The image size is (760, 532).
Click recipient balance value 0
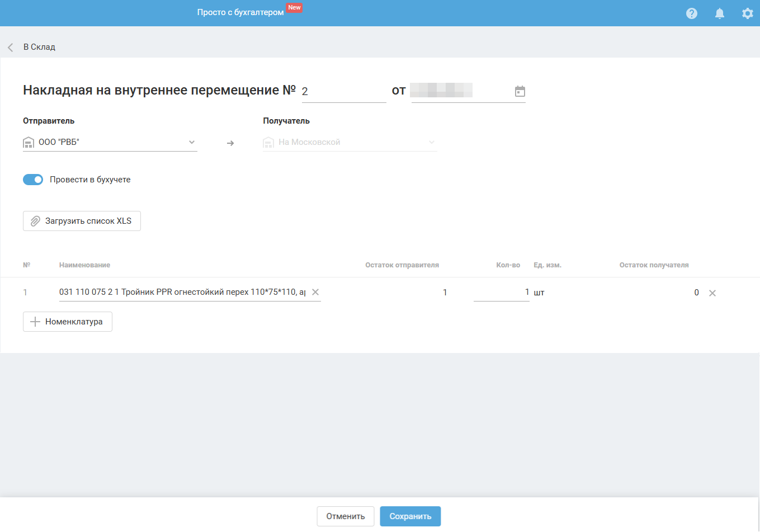click(696, 293)
